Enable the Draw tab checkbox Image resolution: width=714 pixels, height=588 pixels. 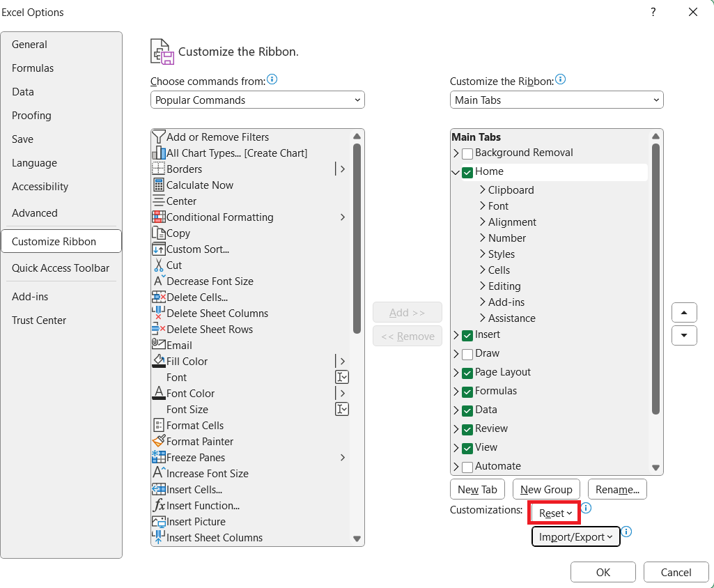tap(467, 355)
